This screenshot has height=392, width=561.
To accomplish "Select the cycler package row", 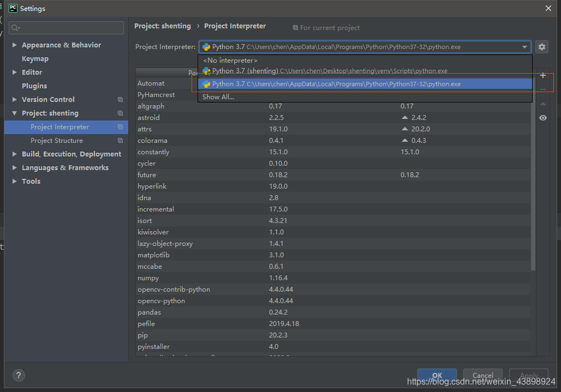I will tap(333, 164).
